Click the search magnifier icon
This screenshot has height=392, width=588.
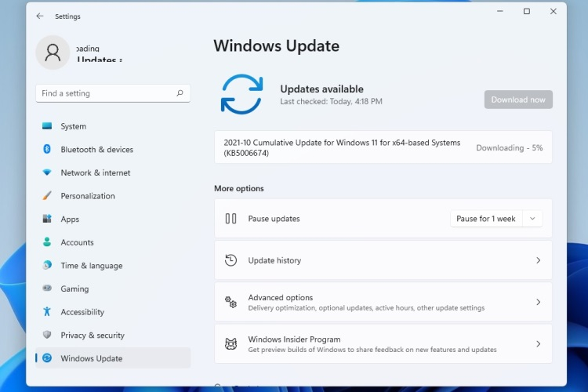coord(180,93)
